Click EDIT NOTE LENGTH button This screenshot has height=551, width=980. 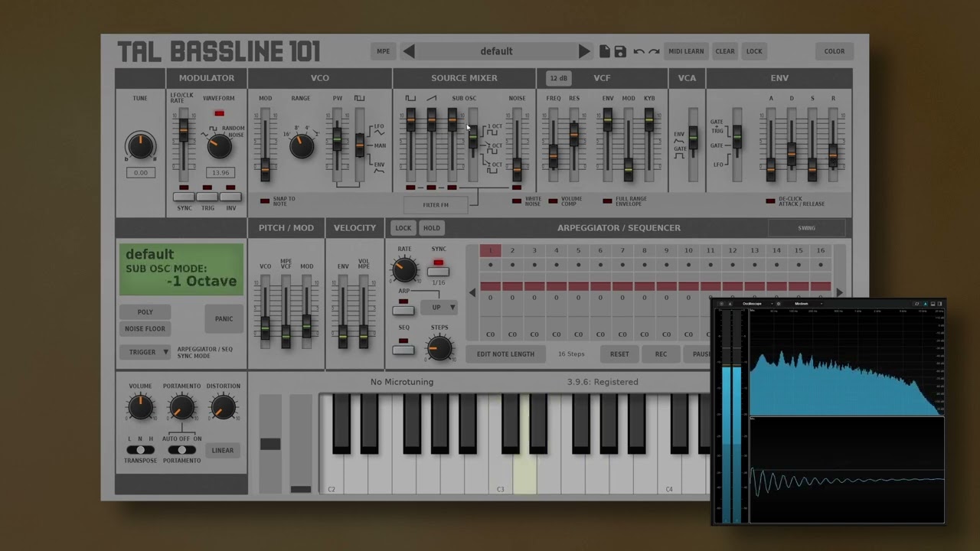[505, 354]
